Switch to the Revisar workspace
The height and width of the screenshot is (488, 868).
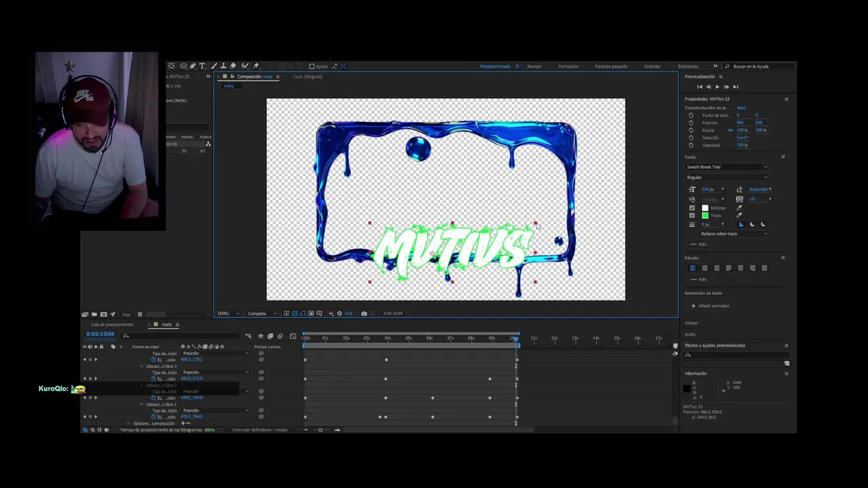click(x=534, y=66)
